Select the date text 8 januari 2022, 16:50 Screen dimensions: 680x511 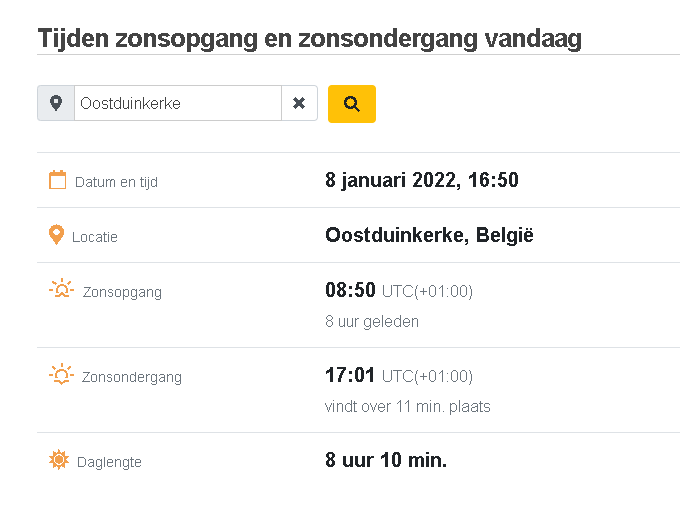(x=422, y=180)
